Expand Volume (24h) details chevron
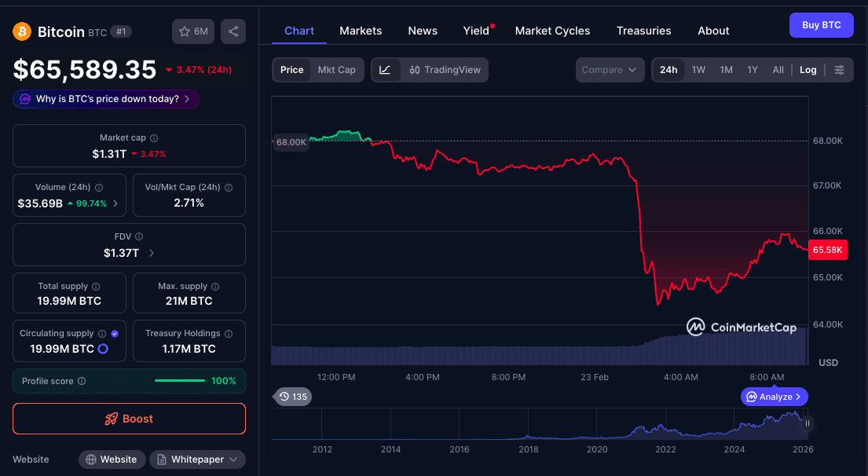 coord(115,203)
